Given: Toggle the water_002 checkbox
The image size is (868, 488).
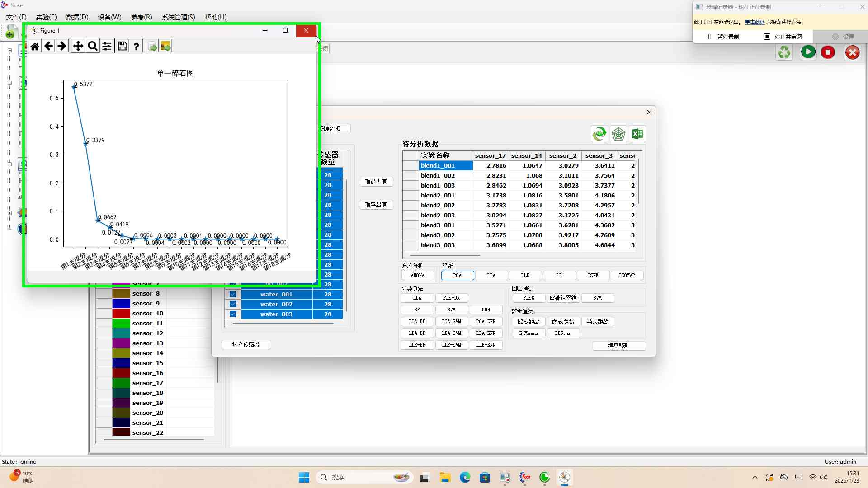Looking at the screenshot, I should pyautogui.click(x=233, y=304).
